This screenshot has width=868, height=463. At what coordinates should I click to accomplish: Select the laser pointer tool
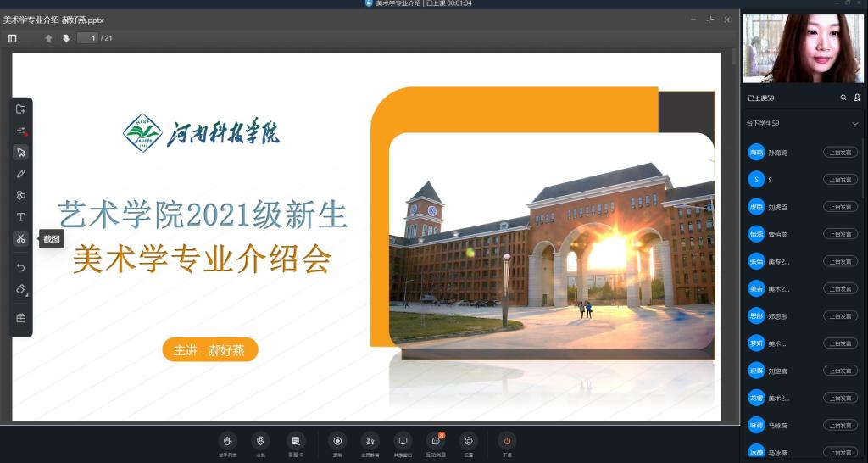tap(21, 131)
